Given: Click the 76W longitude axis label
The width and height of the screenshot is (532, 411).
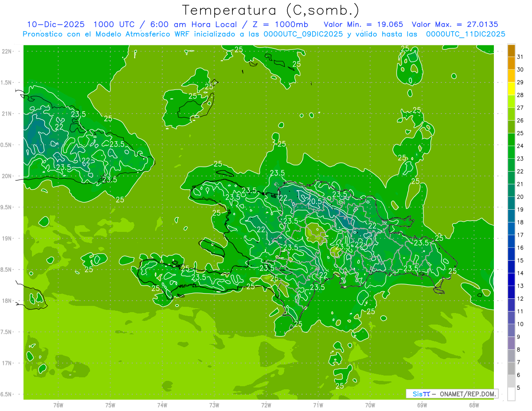Looking at the screenshot, I should coord(58,405).
